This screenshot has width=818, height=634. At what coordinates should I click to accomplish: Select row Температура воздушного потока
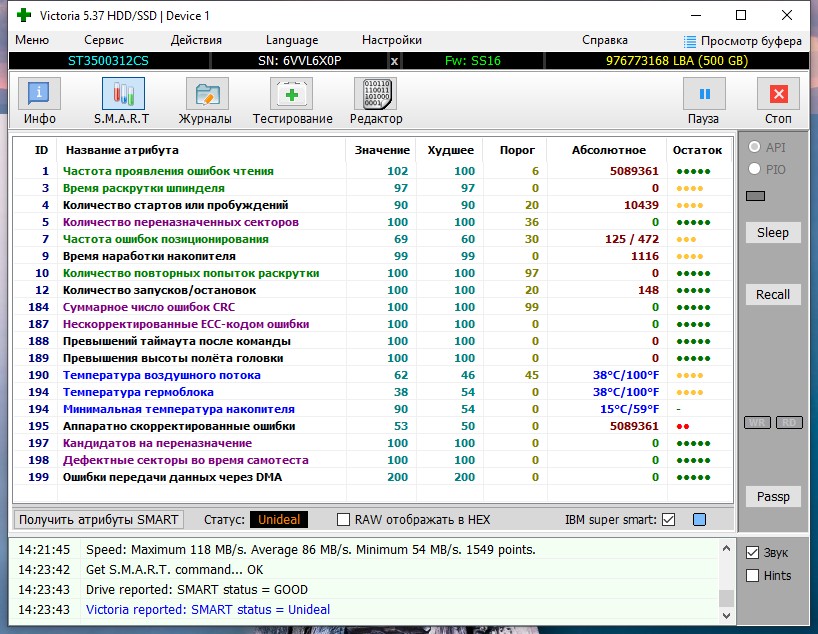pos(372,375)
